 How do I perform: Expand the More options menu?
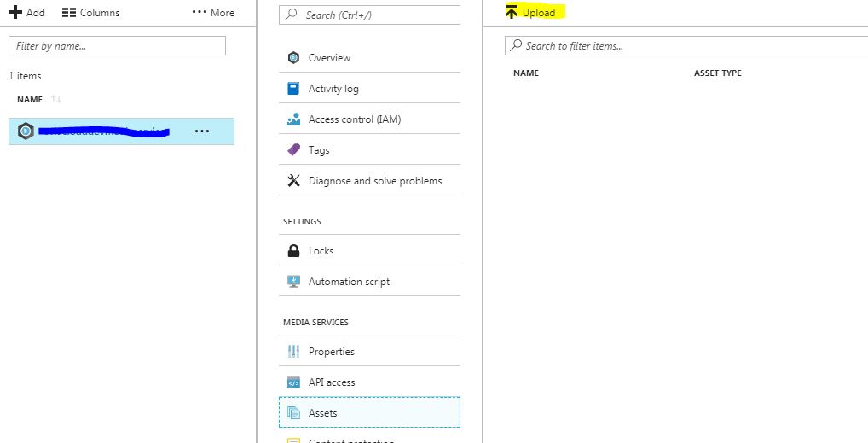(213, 13)
